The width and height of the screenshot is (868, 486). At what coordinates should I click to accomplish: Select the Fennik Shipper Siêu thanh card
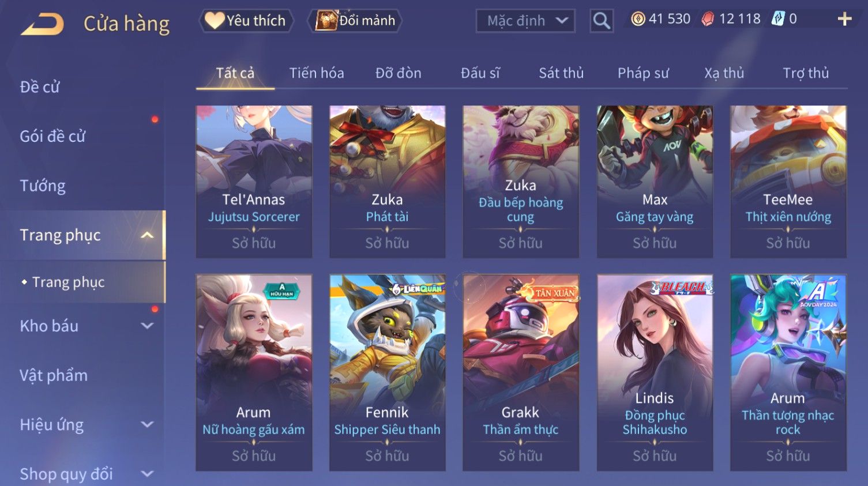click(x=387, y=372)
